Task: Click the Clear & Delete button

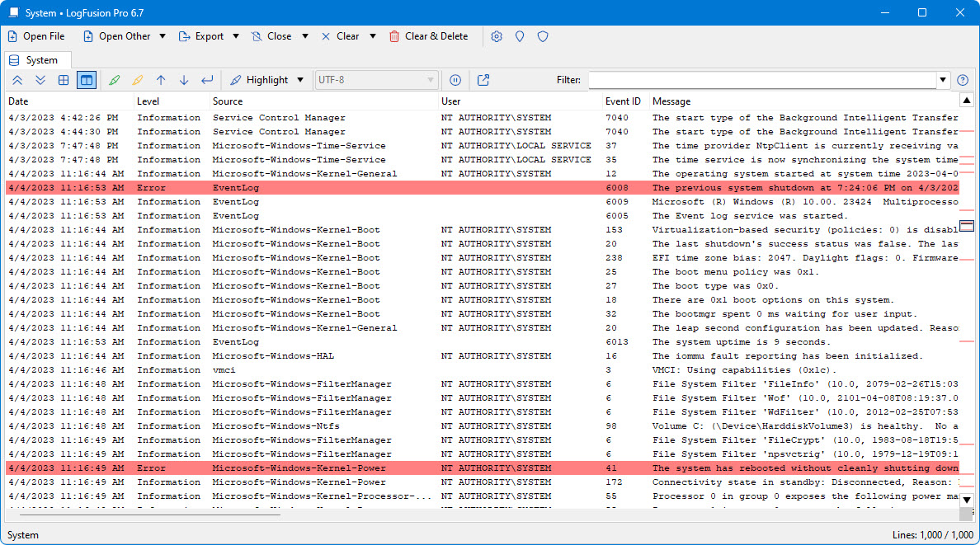Action: [x=428, y=36]
